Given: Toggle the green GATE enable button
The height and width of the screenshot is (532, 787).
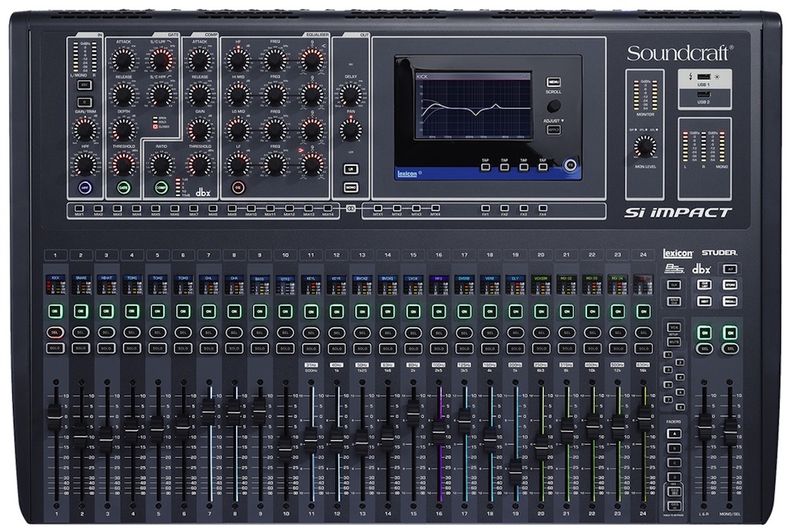Looking at the screenshot, I should 124,188.
